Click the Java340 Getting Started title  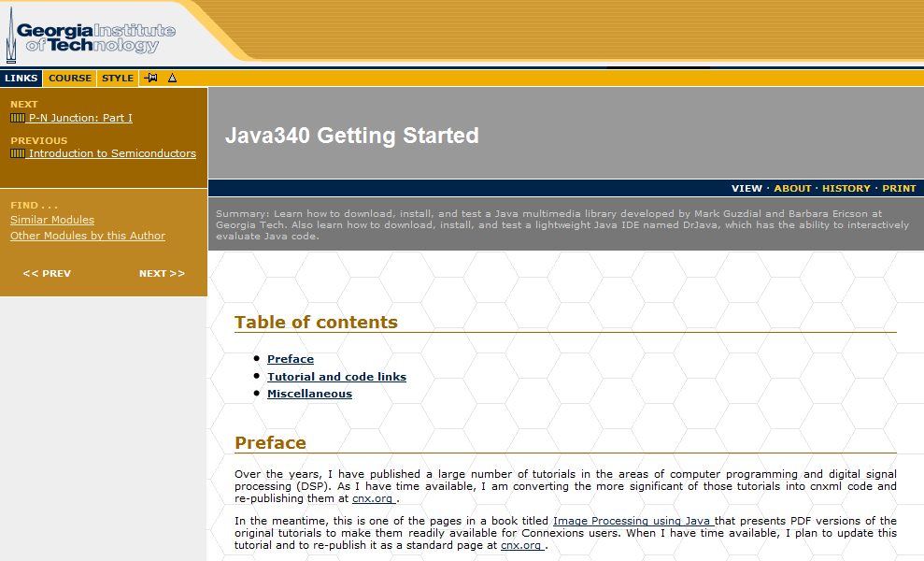tap(352, 135)
